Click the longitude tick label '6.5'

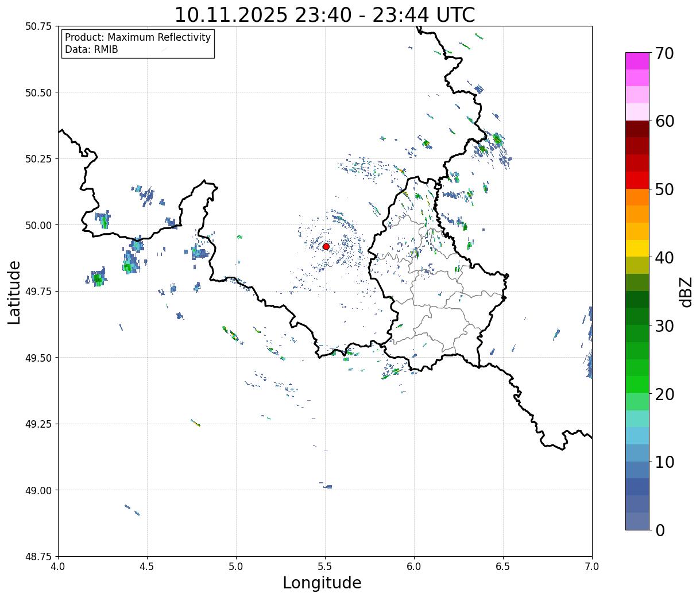[503, 566]
